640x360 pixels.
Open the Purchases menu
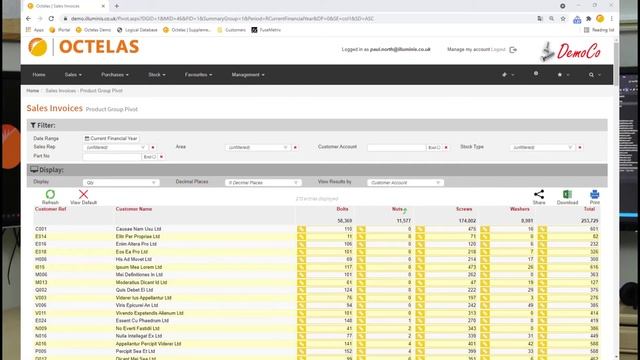115,75
